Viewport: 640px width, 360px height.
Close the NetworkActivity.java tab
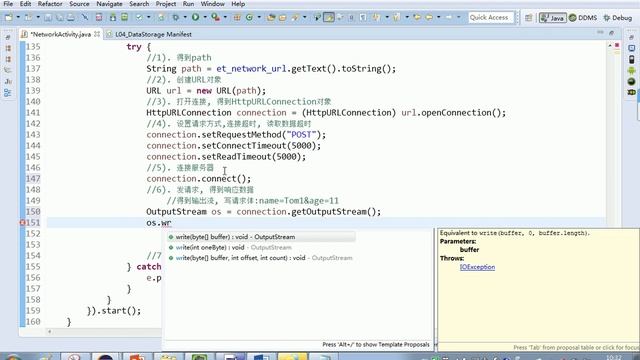97,34
